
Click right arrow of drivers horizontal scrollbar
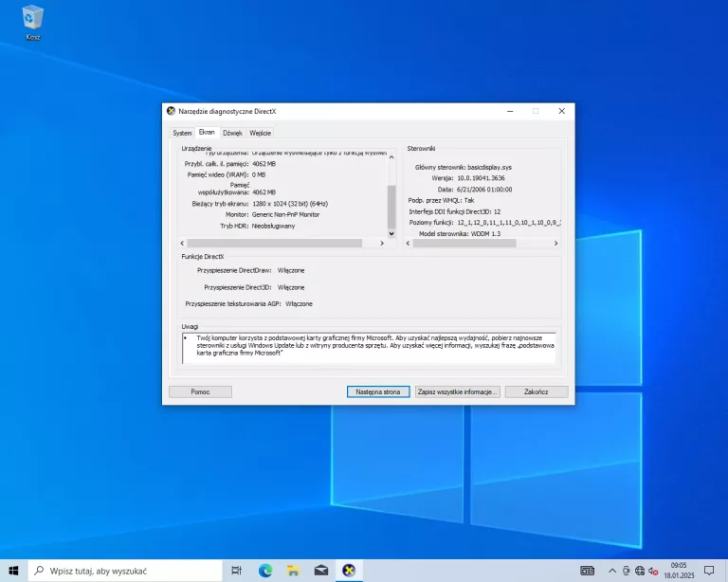[x=557, y=244]
